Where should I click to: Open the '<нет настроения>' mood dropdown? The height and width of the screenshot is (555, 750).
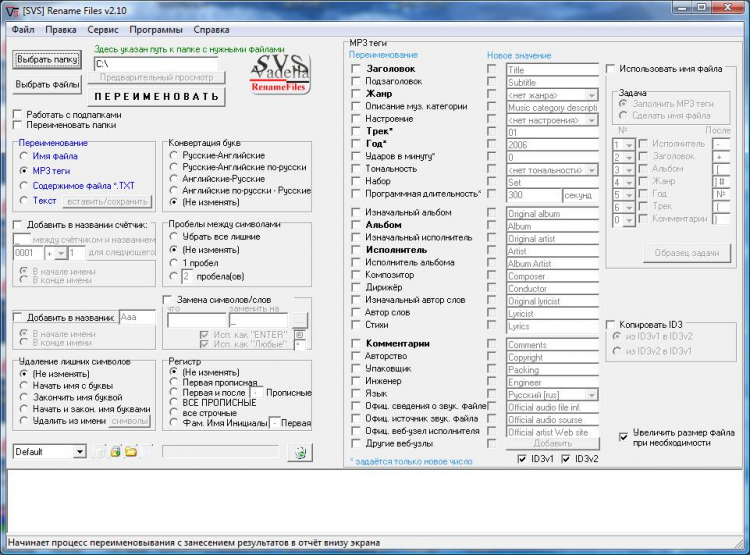tap(592, 120)
